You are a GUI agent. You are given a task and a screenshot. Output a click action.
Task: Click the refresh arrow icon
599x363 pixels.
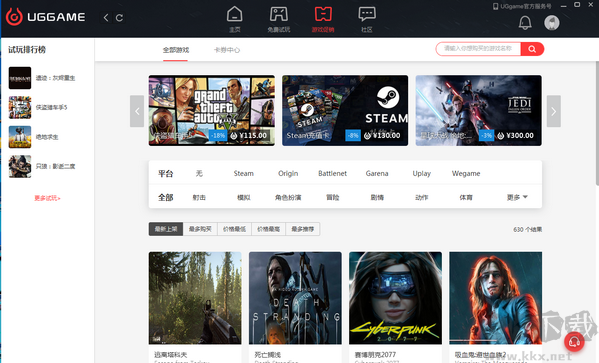[119, 18]
